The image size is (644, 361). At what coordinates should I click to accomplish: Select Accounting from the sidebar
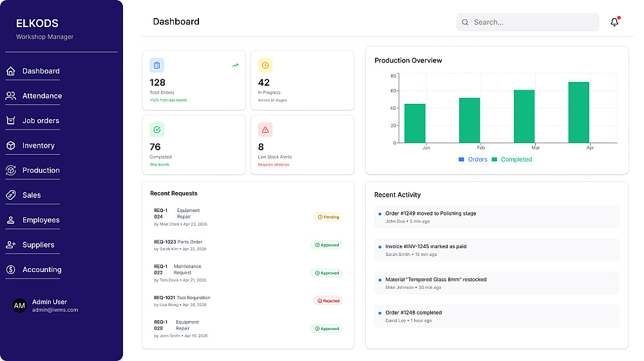click(x=42, y=269)
